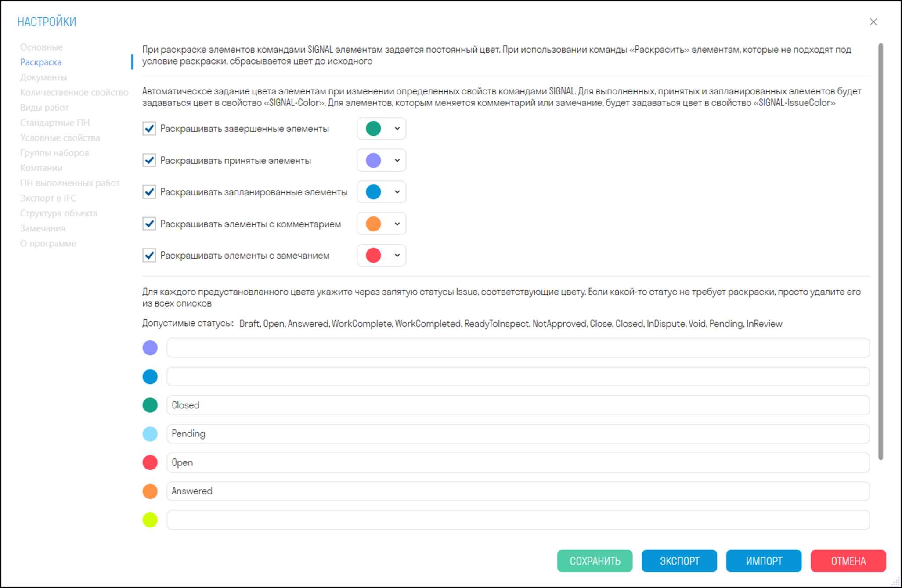Viewport: 902px width, 588px height.
Task: Click the red замечание color swatch circle
Action: 373,255
